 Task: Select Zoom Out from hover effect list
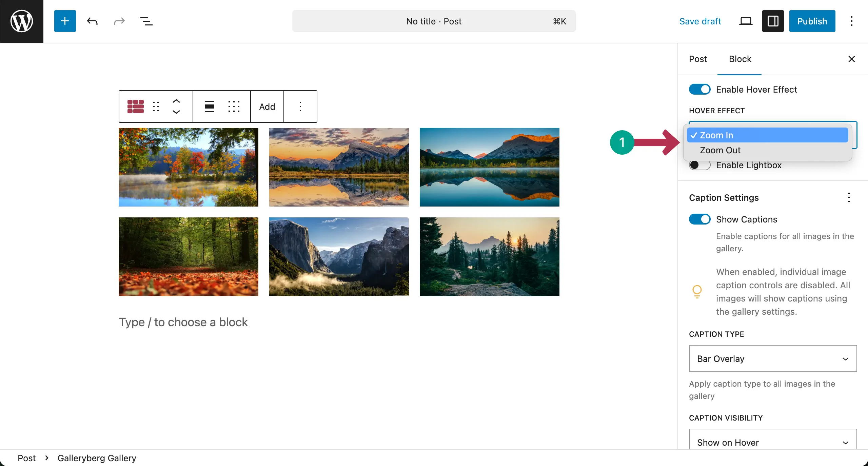click(720, 150)
